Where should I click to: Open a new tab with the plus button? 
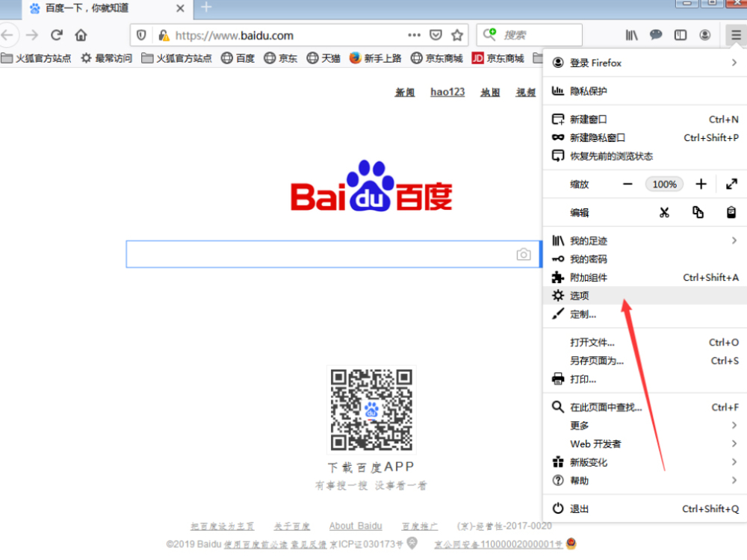206,7
